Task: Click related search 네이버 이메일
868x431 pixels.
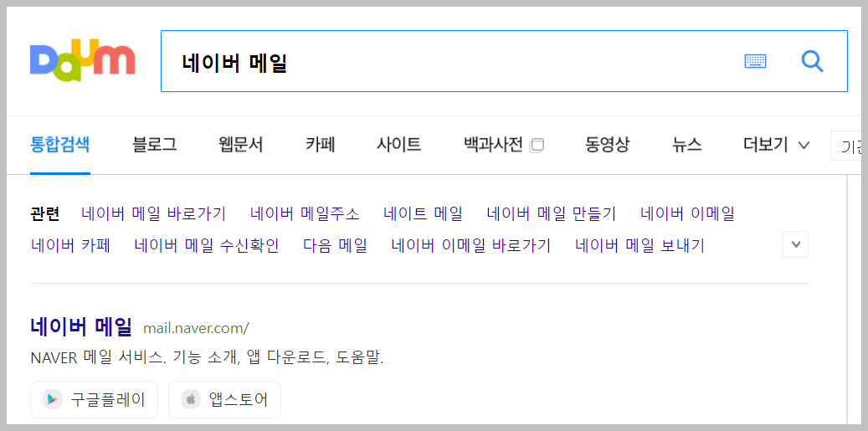Action: 687,213
